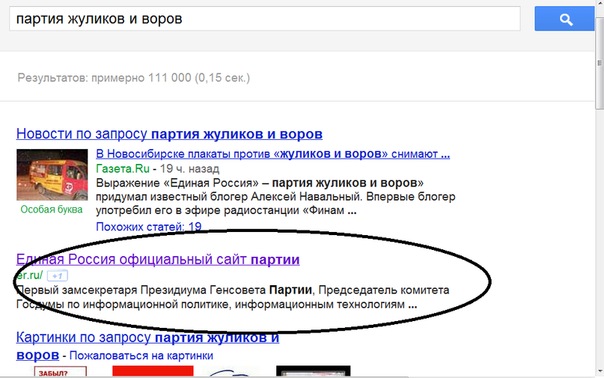Click the Газета.Ru source name

pyautogui.click(x=122, y=168)
